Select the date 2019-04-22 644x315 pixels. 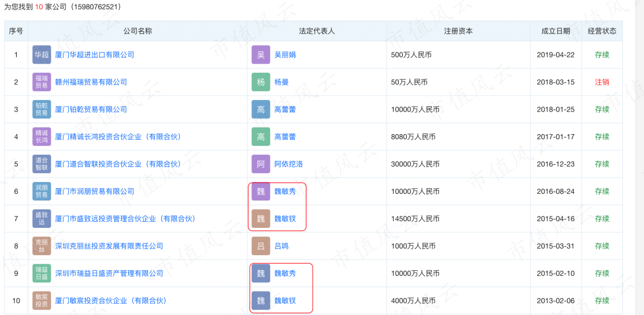pos(556,55)
